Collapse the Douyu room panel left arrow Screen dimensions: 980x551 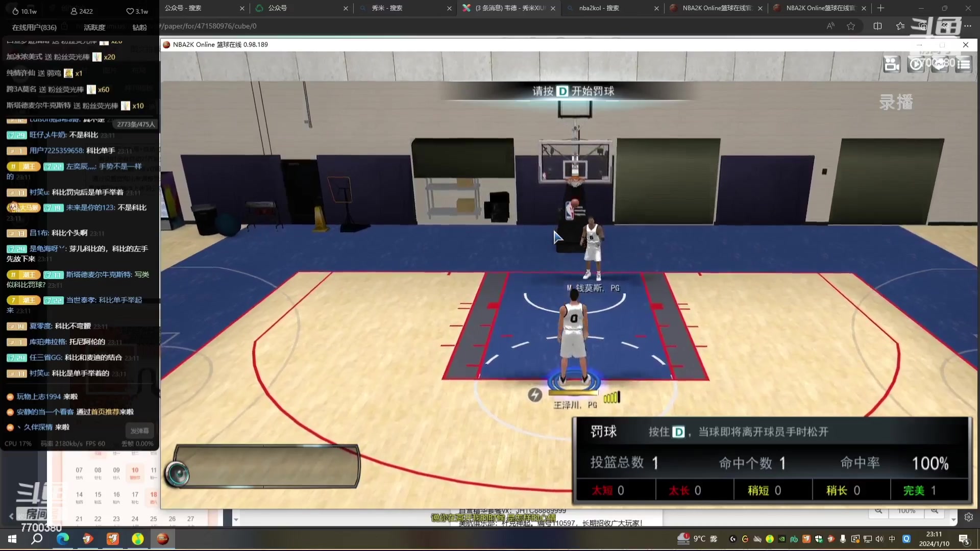pos(11,516)
